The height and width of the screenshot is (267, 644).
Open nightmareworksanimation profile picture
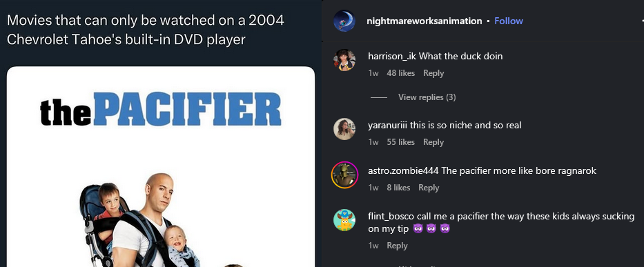coord(344,21)
